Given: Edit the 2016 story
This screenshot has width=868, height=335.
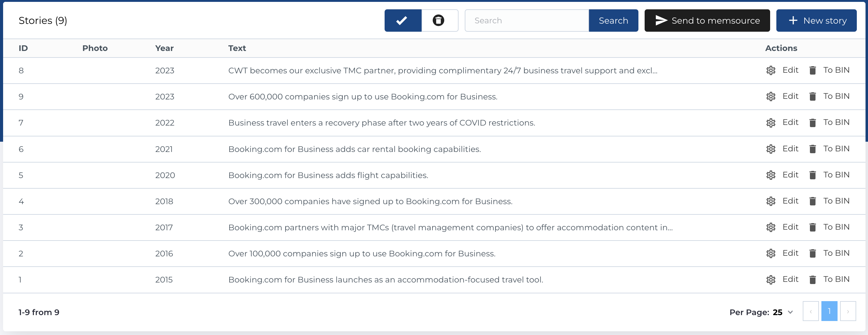Looking at the screenshot, I should click(x=790, y=253).
